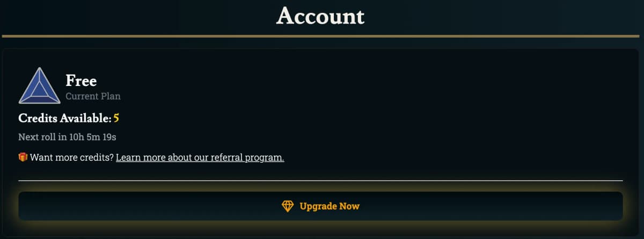Click the 19s seconds value in countdown
644x239 pixels.
tap(109, 137)
